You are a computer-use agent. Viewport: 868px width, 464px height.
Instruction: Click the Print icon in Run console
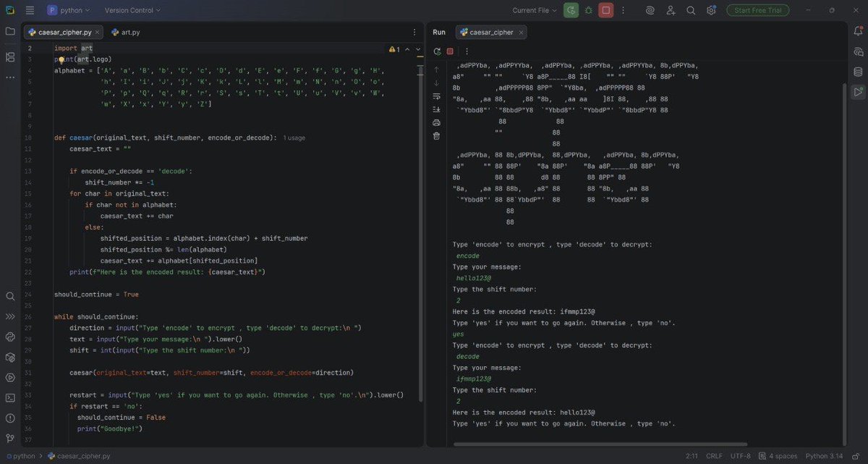(x=436, y=122)
